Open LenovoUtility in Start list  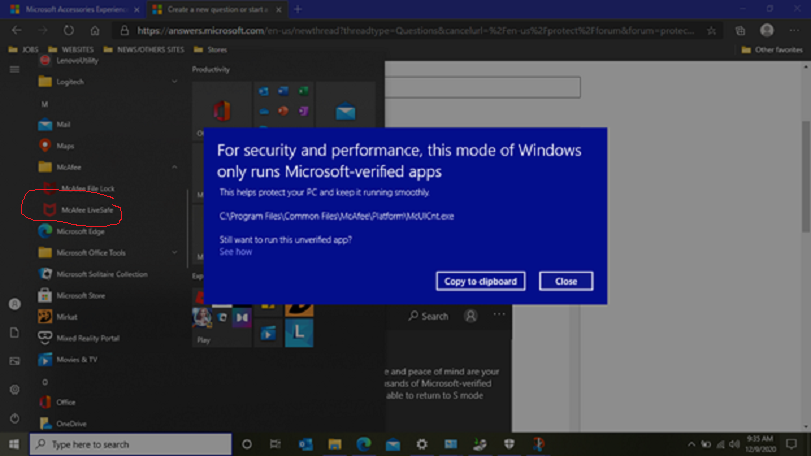click(x=69, y=60)
